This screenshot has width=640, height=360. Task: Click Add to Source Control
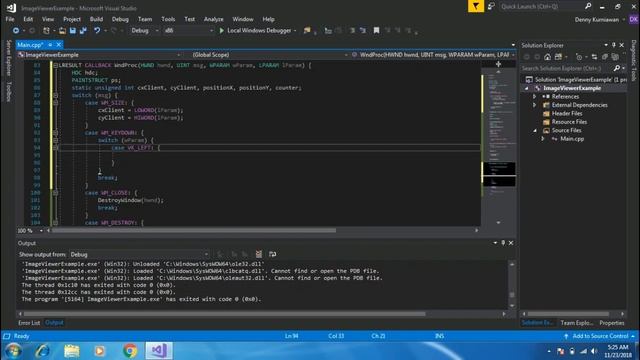click(600, 336)
